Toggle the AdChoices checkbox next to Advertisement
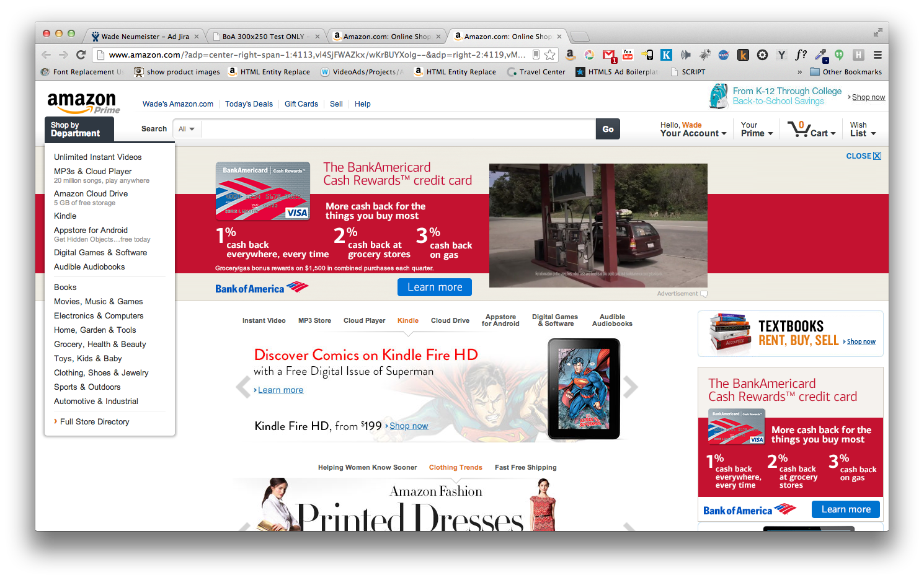924x580 pixels. click(x=704, y=294)
